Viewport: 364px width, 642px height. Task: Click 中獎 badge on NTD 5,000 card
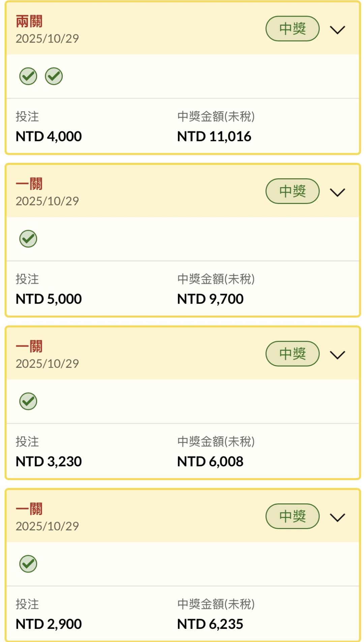click(x=292, y=191)
